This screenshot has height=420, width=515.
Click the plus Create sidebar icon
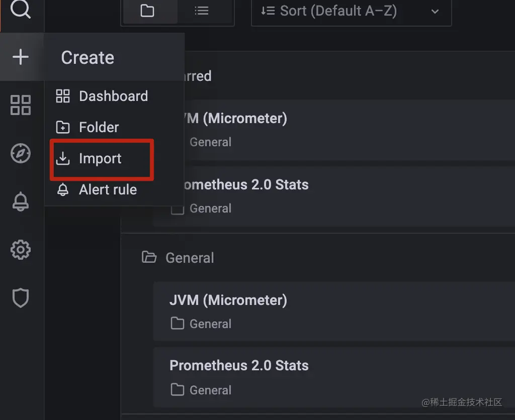(20, 57)
